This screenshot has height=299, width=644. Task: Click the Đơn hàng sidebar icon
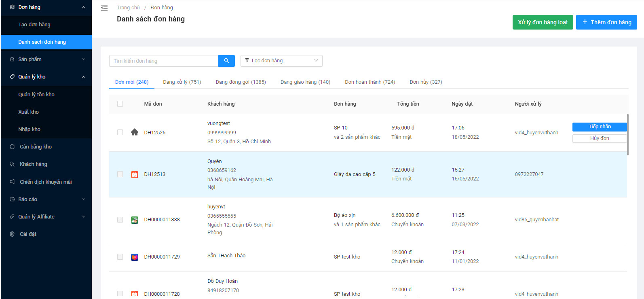pyautogui.click(x=12, y=7)
